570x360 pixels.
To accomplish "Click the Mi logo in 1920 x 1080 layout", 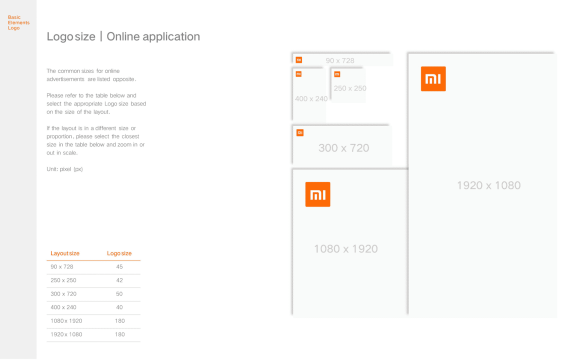I will point(433,79).
